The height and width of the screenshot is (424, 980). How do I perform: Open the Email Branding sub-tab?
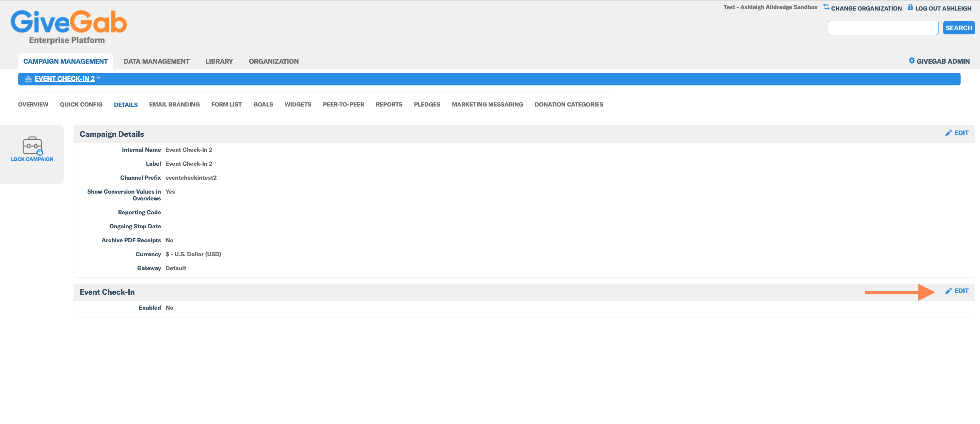point(174,104)
